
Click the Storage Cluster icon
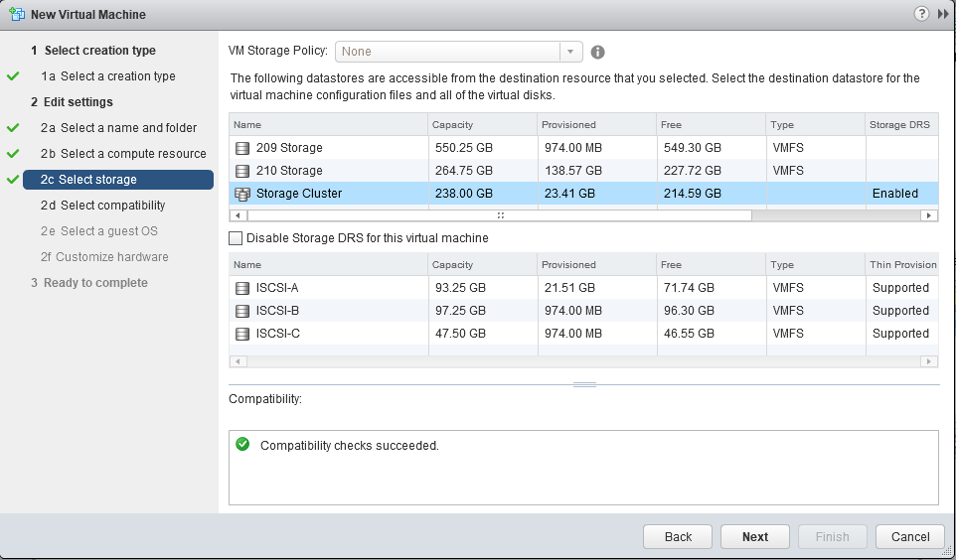point(242,194)
